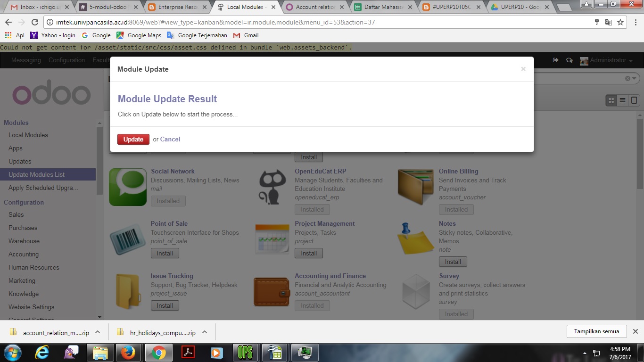Install the Point of Sale module
The image size is (644, 362).
tap(165, 253)
